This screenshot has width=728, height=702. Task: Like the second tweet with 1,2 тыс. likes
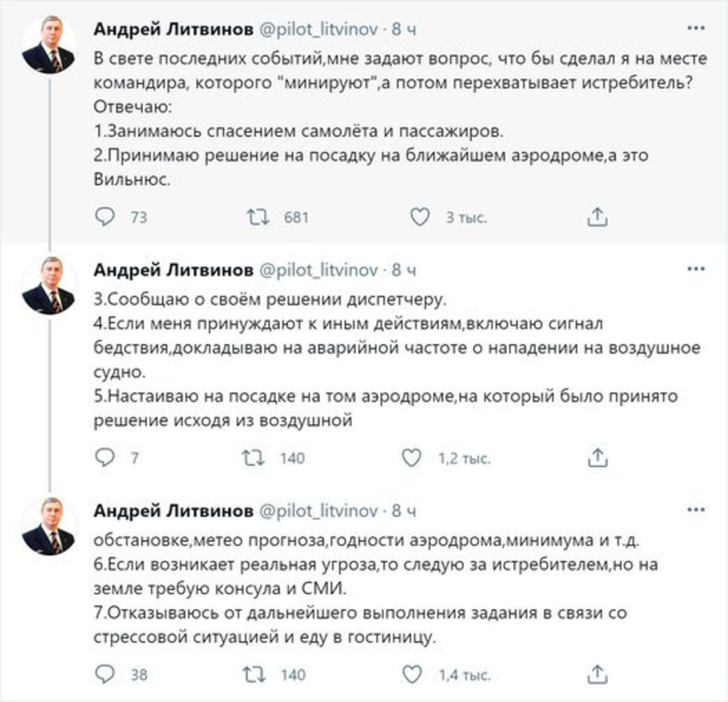[x=412, y=458]
